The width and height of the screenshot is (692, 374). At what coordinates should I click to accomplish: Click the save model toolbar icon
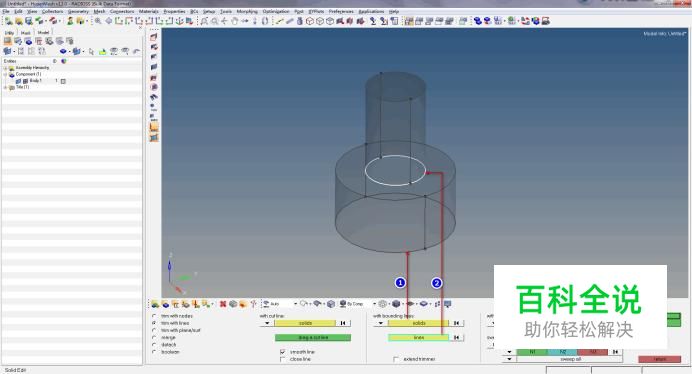coord(29,21)
